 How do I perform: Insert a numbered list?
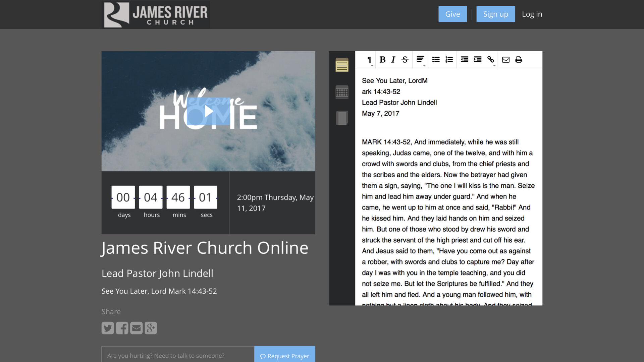(x=449, y=60)
